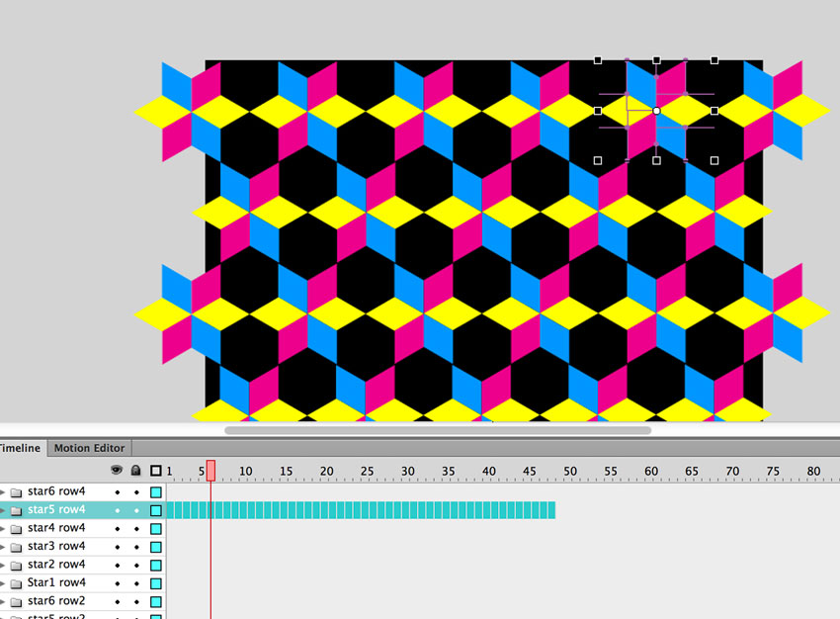This screenshot has width=840, height=619.
Task: Click outline color swatch of star3 row4
Action: pyautogui.click(x=156, y=547)
